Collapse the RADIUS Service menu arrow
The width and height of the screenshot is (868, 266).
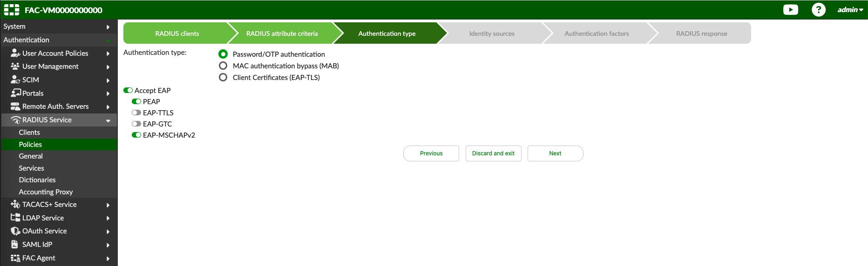coord(108,120)
